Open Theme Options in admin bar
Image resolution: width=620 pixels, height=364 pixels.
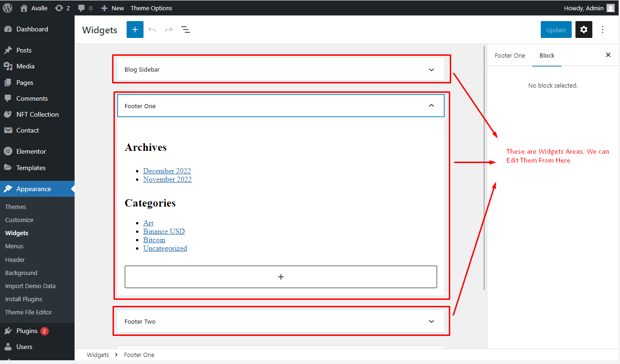tap(151, 8)
